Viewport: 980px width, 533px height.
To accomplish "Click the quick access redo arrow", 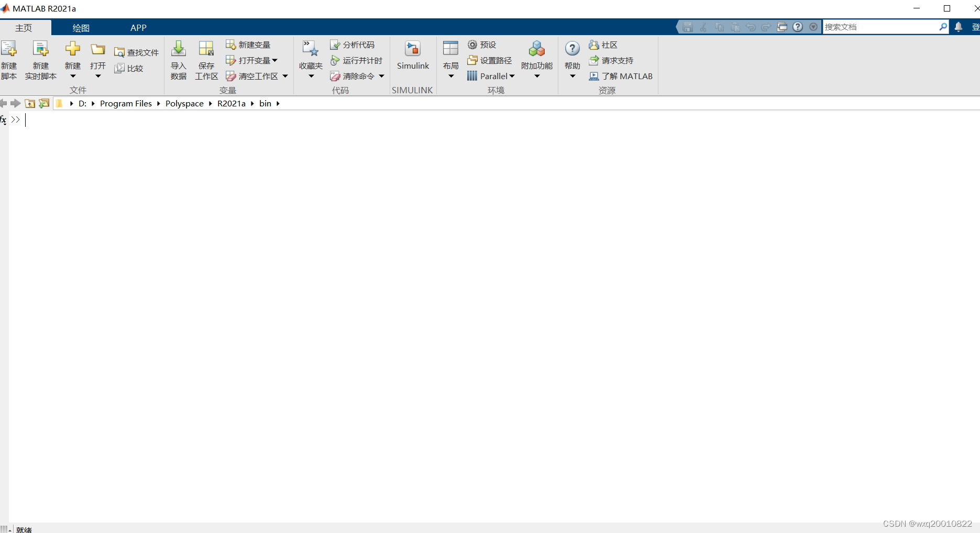I will (x=766, y=27).
